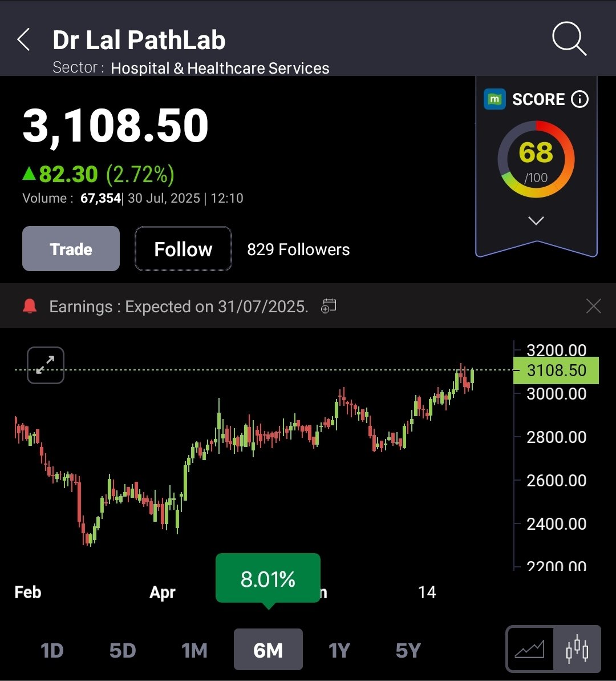Tap the 82.30 (2.72%) price change

point(99,174)
